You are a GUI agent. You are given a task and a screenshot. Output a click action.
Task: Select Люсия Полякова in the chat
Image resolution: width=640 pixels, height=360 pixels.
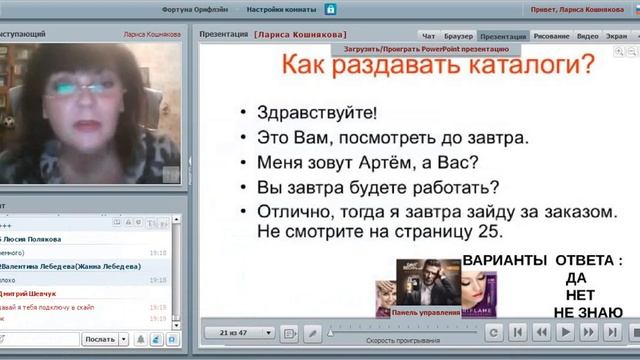click(32, 239)
